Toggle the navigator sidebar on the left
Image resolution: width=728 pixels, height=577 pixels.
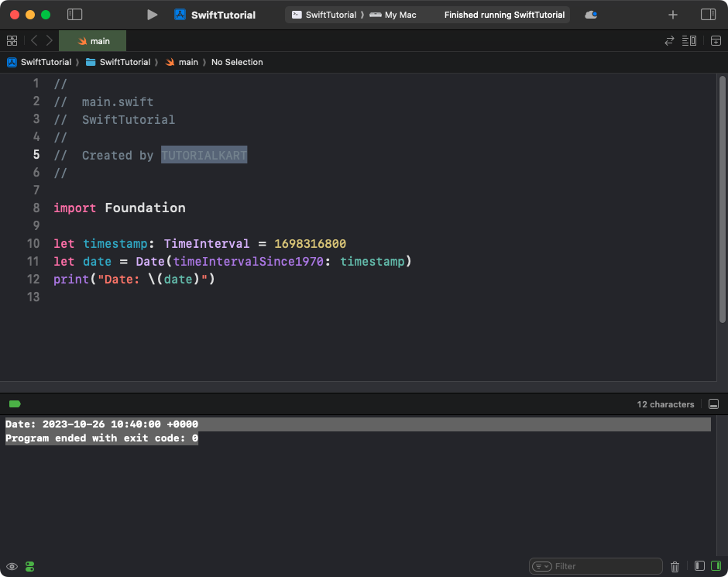[75, 15]
